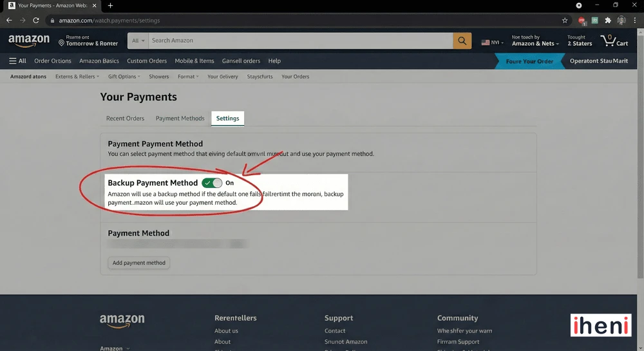Switch to the Payment Methods tab

coord(180,119)
